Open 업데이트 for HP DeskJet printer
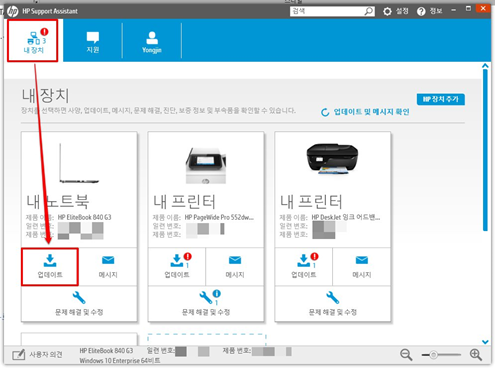The width and height of the screenshot is (495, 368). [304, 266]
